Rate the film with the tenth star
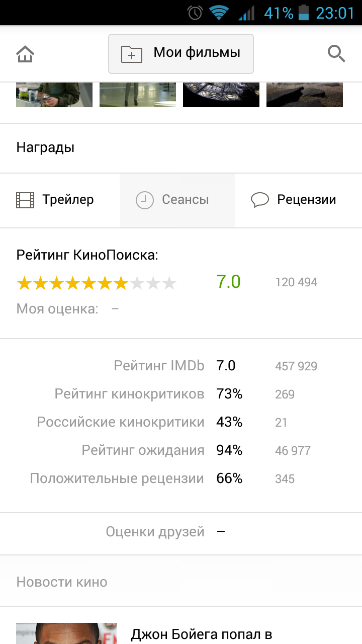 pos(169,283)
